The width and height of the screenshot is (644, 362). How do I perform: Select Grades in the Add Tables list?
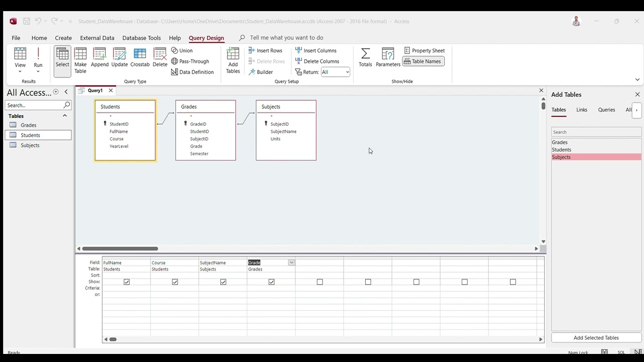596,142
